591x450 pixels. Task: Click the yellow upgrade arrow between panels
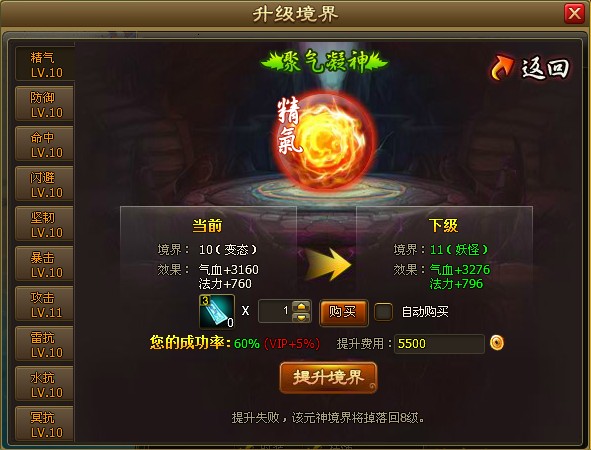click(x=328, y=263)
